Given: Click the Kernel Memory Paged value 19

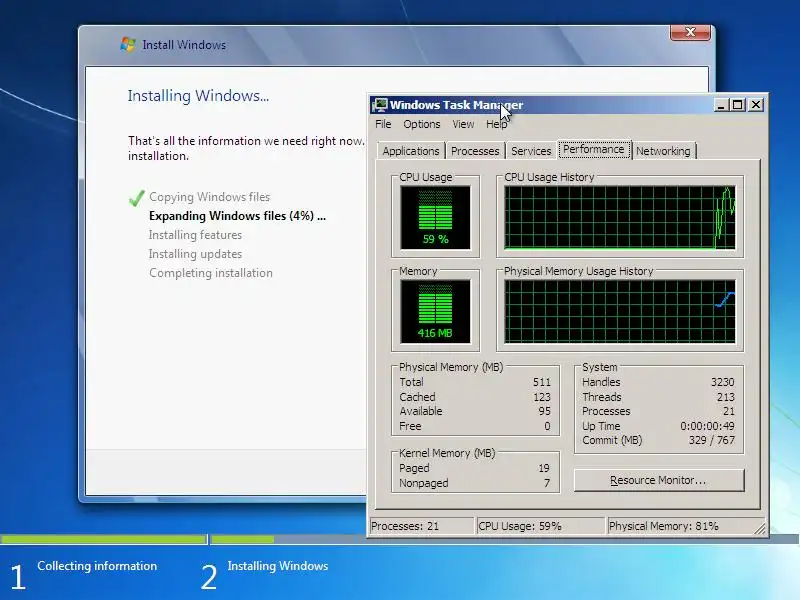Looking at the screenshot, I should pyautogui.click(x=544, y=468).
